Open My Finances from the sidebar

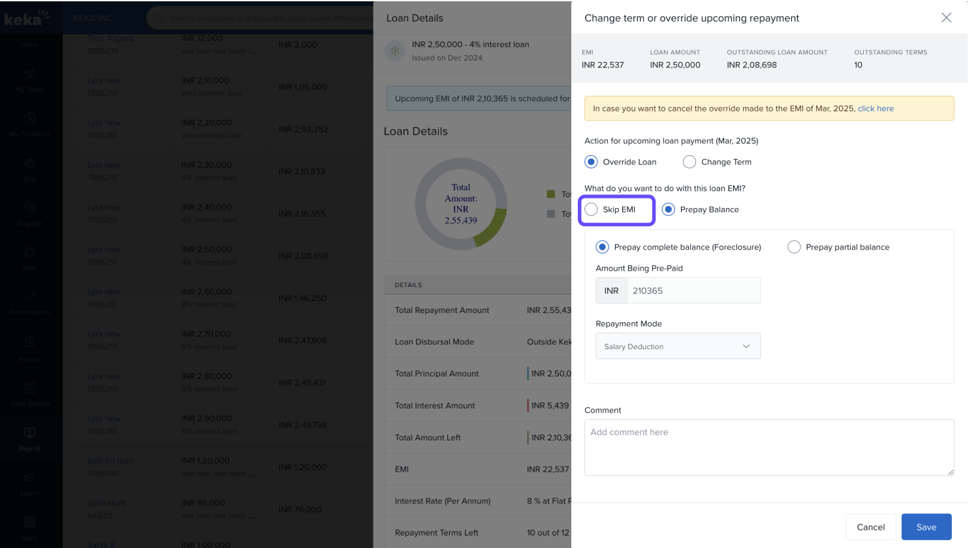[x=29, y=125]
